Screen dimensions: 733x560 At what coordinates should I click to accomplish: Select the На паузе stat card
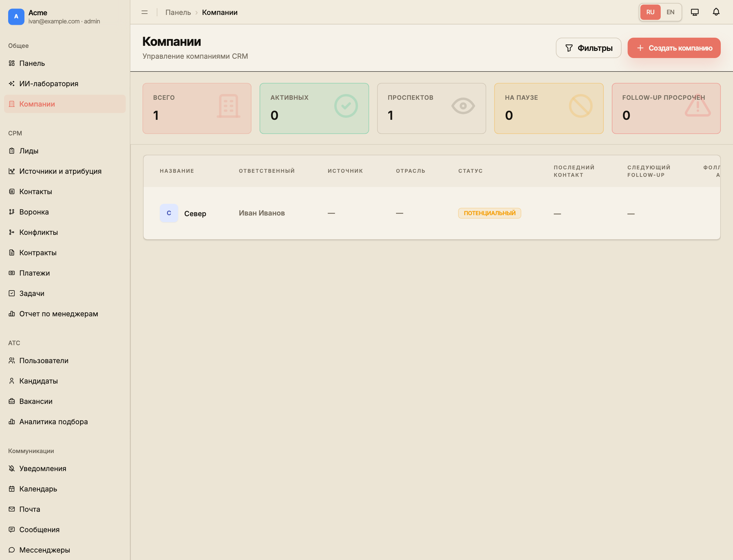(x=549, y=109)
